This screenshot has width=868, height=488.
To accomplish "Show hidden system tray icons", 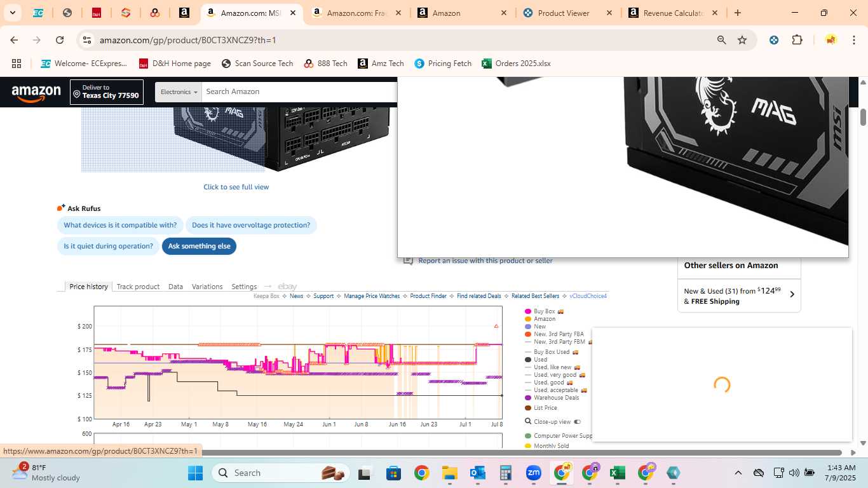I will 738,473.
